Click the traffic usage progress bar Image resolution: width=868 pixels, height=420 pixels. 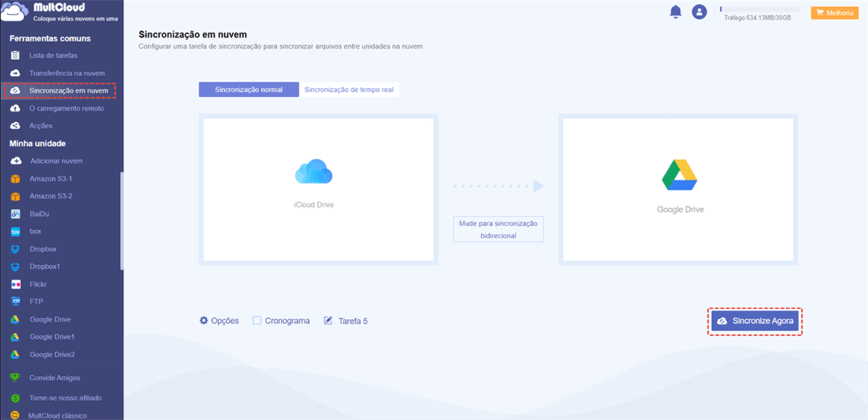pos(759,9)
